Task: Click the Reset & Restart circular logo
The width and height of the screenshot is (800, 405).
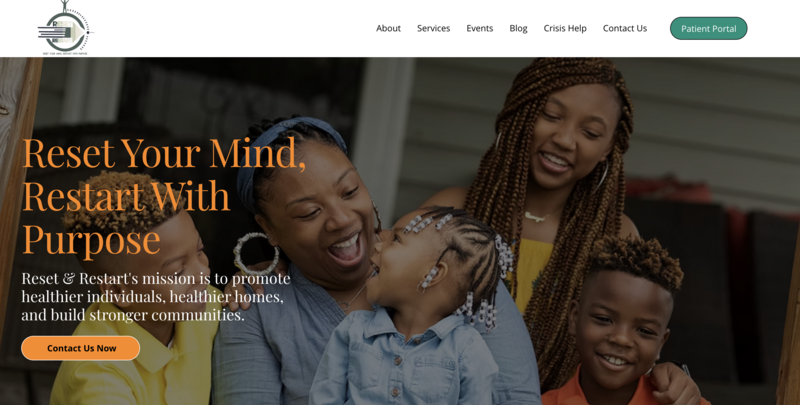Action: [x=65, y=28]
